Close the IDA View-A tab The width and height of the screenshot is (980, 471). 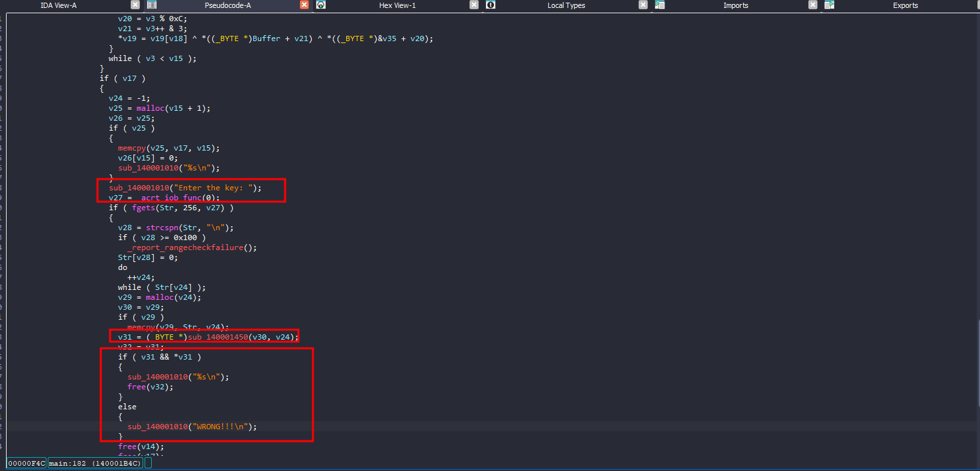coord(135,5)
